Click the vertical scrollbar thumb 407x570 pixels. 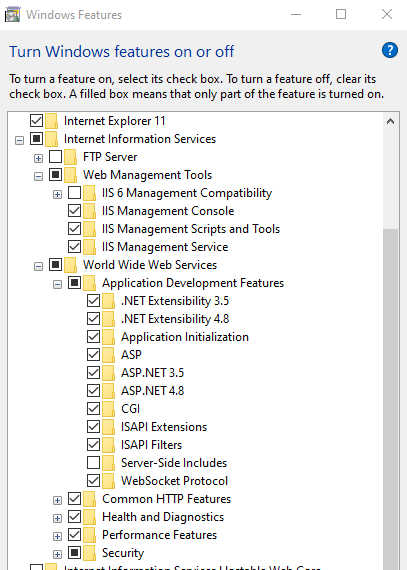pos(391,399)
